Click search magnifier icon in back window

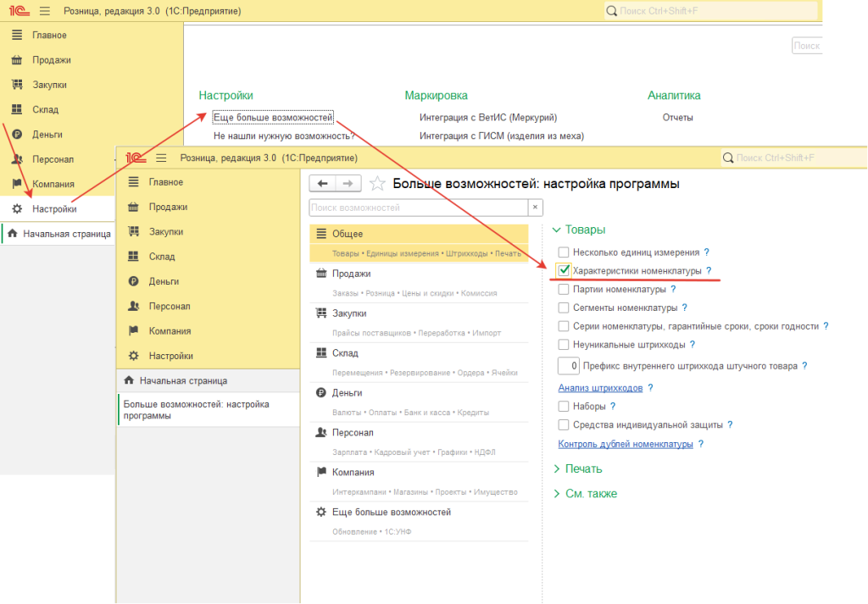click(612, 11)
